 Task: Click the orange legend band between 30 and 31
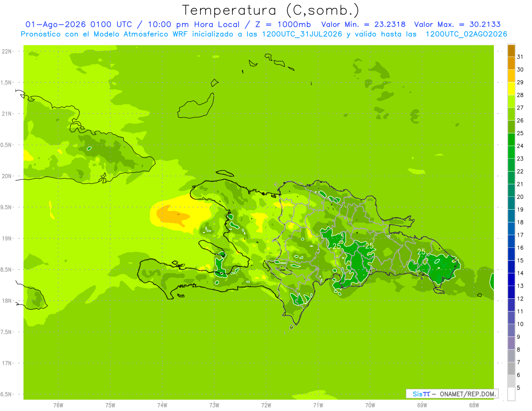tap(511, 63)
